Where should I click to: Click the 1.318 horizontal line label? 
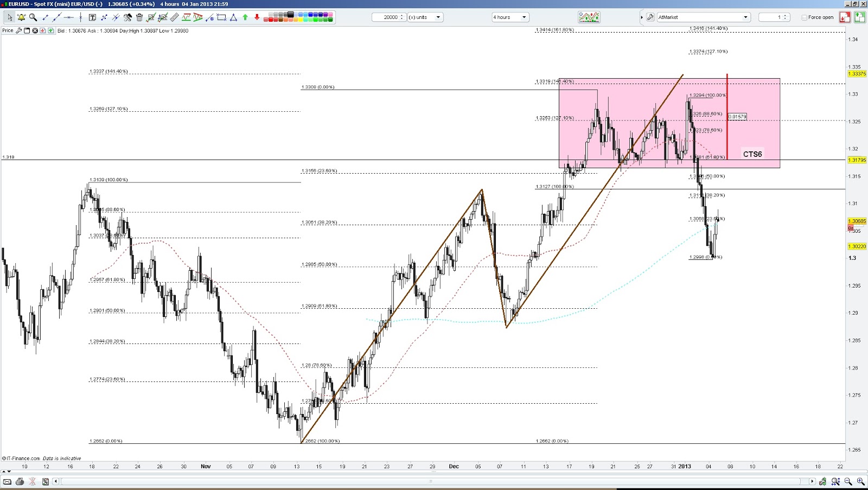(8, 157)
